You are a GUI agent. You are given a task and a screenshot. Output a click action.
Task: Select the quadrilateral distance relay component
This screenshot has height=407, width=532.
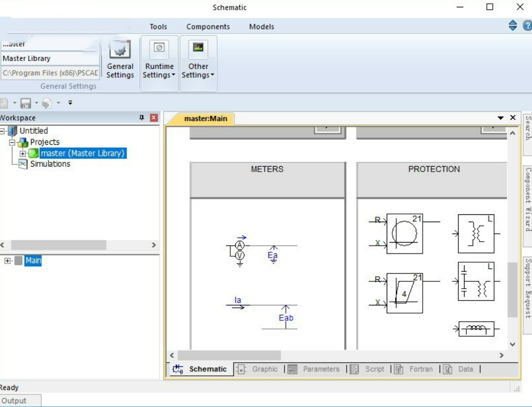click(x=404, y=293)
